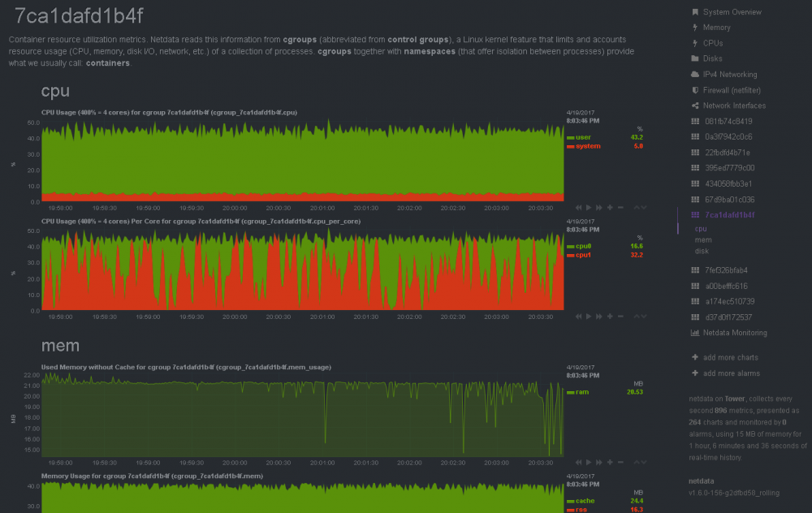Play the cgroup CPU Usage chart

pos(589,208)
